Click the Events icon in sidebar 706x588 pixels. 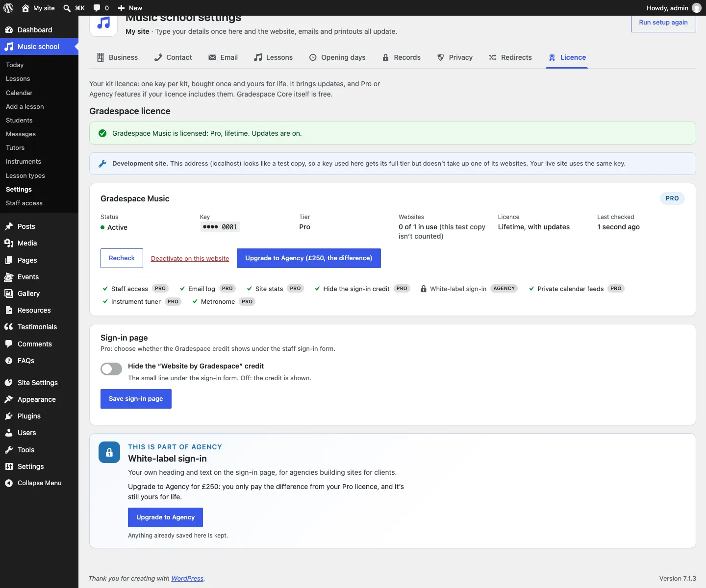coord(9,277)
